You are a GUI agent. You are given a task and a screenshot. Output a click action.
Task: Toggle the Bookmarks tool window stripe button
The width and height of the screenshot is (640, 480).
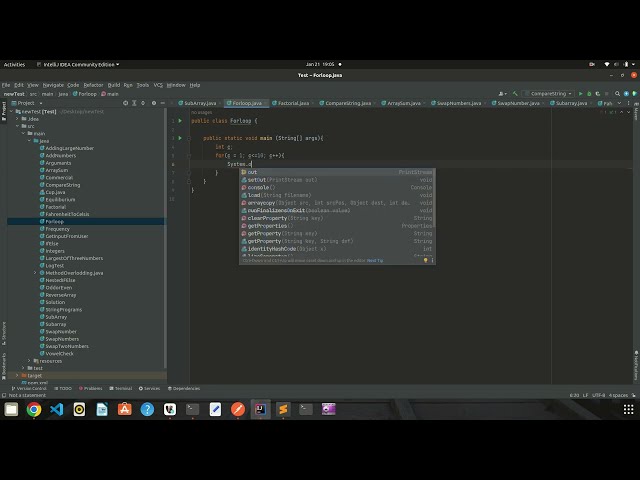(x=4, y=366)
